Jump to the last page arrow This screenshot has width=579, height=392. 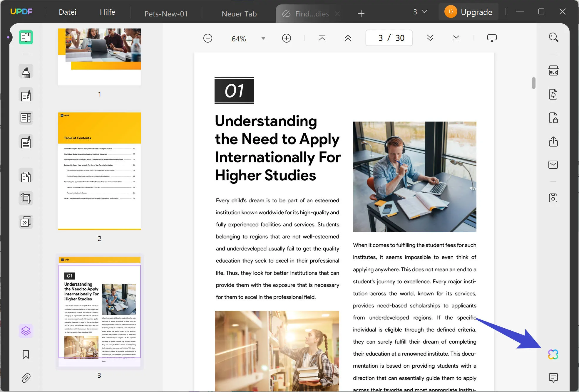pyautogui.click(x=456, y=38)
